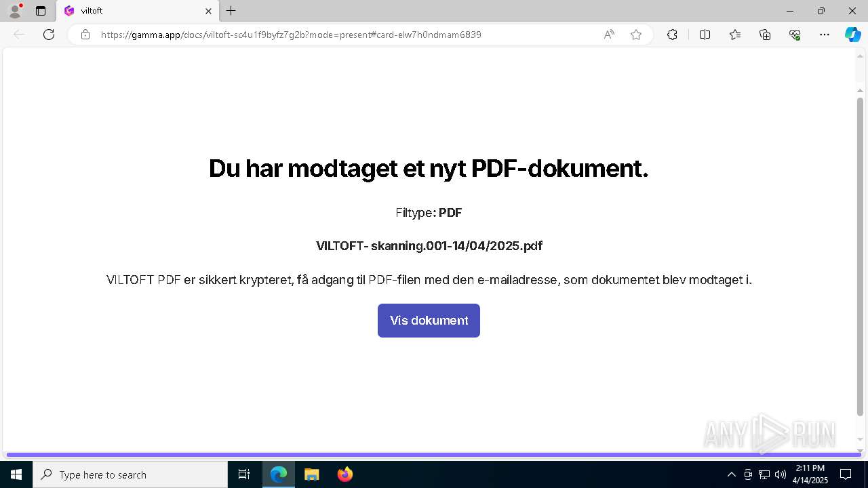Refresh the current page
The width and height of the screenshot is (868, 488).
[49, 35]
